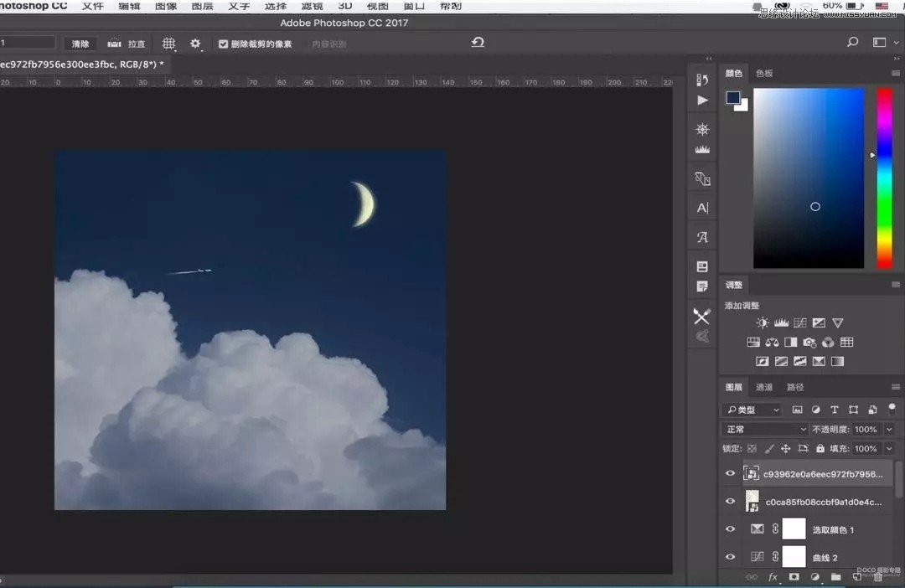
Task: Open the History panel icon
Action: point(702,80)
